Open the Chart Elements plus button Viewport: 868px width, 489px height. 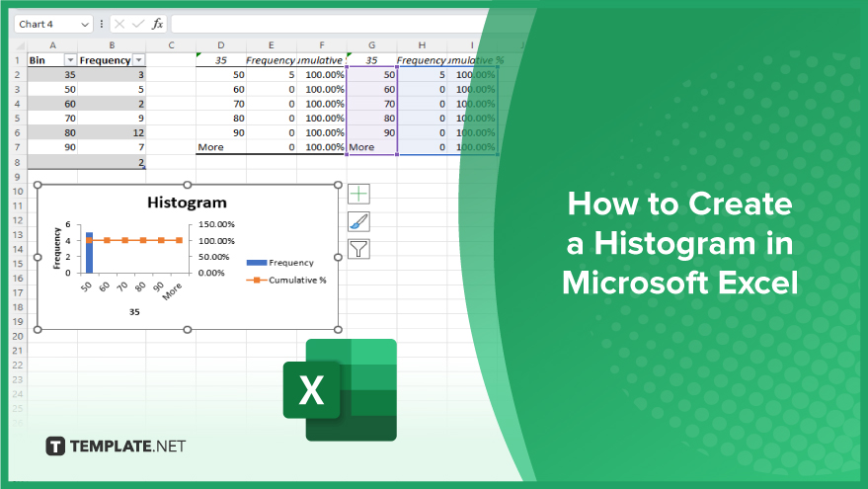pos(358,194)
